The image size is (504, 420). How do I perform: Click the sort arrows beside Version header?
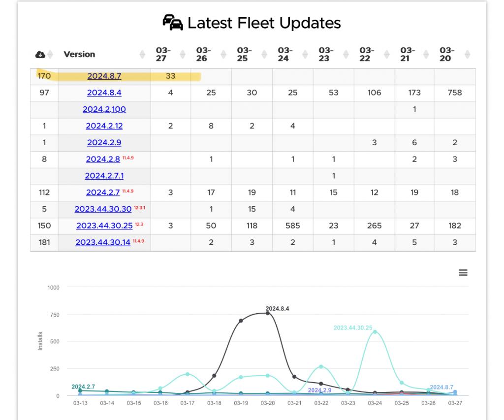click(x=142, y=54)
